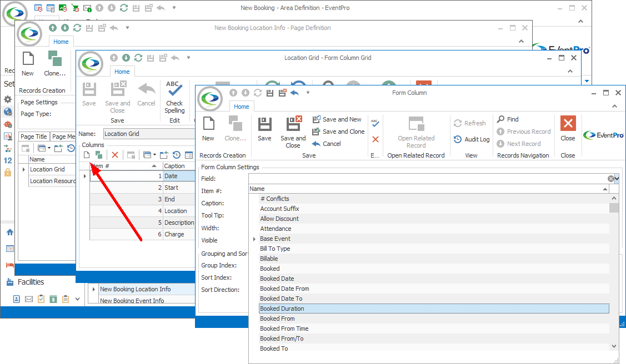Click the delete red X in Columns toolbar

pyautogui.click(x=115, y=155)
